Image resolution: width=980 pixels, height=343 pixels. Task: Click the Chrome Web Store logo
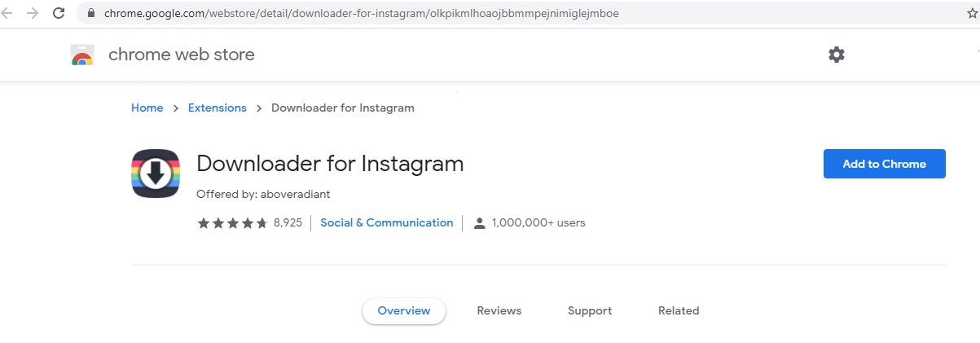[82, 55]
